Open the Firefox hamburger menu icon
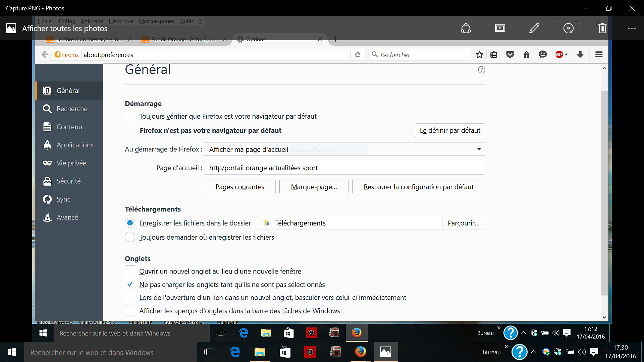644x362 pixels. pyautogui.click(x=599, y=55)
